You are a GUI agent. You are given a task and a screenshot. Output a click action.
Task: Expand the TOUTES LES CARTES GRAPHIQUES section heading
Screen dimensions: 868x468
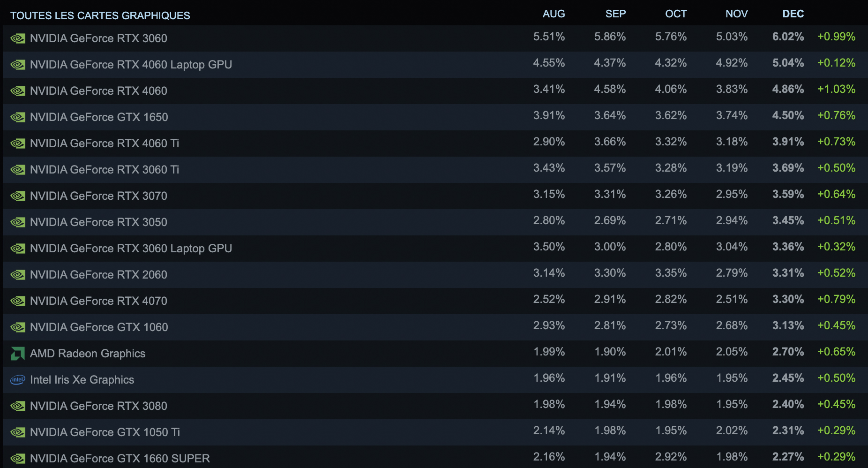[x=100, y=15]
